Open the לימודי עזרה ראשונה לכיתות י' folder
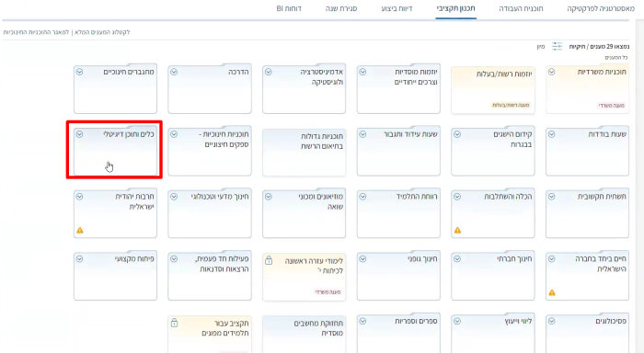This screenshot has width=644, height=353. (x=304, y=276)
